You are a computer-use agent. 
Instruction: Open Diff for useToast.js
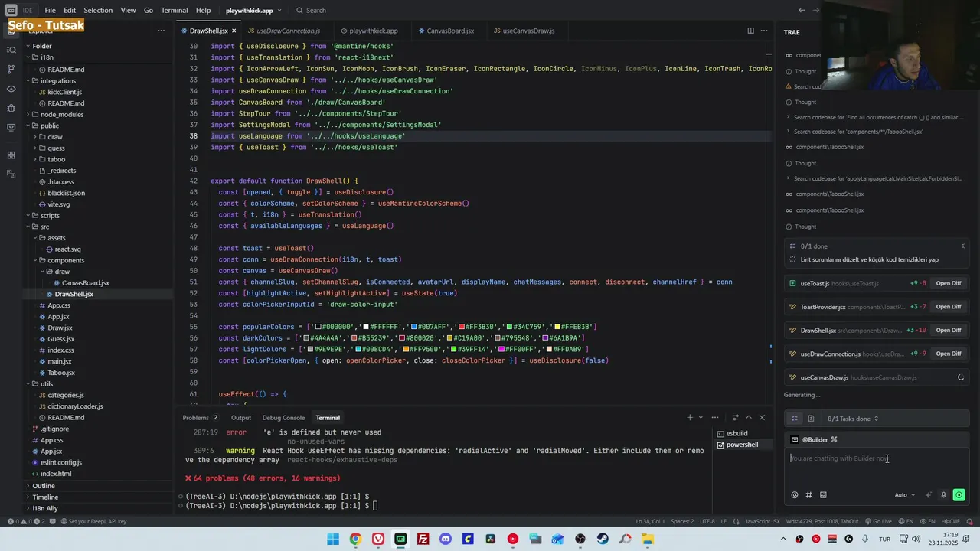pyautogui.click(x=948, y=283)
